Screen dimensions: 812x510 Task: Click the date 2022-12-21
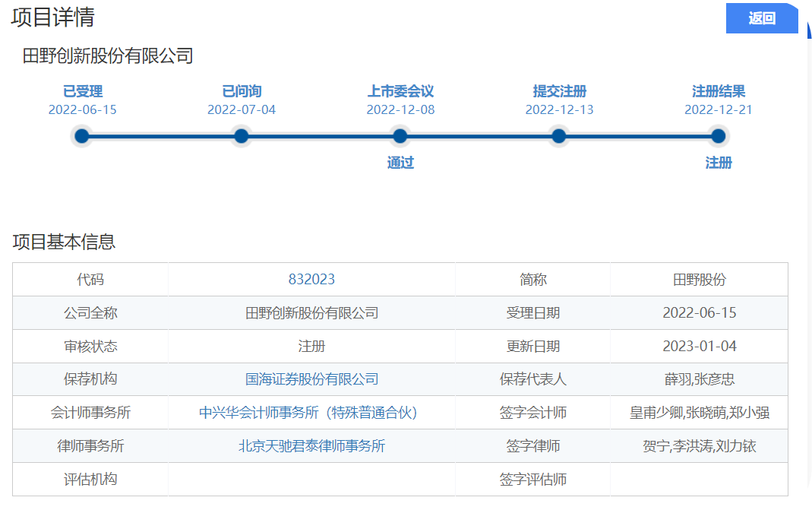pyautogui.click(x=719, y=110)
